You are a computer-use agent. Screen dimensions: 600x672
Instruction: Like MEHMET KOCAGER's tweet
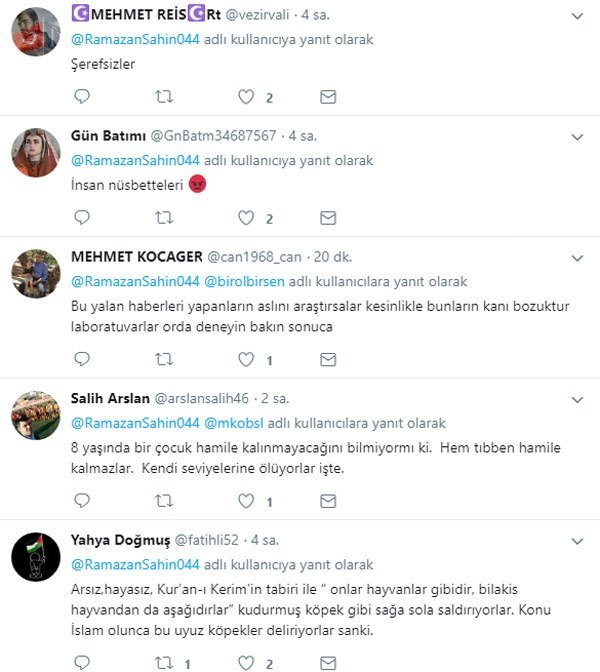pyautogui.click(x=246, y=359)
